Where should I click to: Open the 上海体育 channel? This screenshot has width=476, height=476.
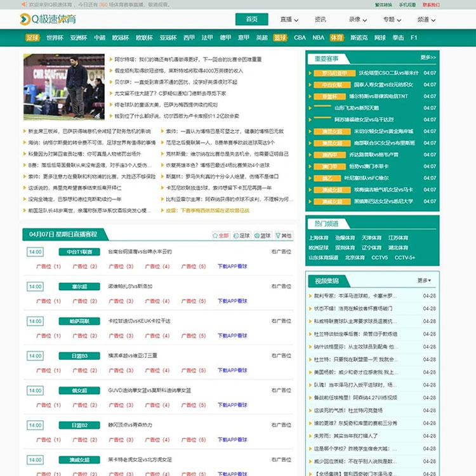(319, 238)
